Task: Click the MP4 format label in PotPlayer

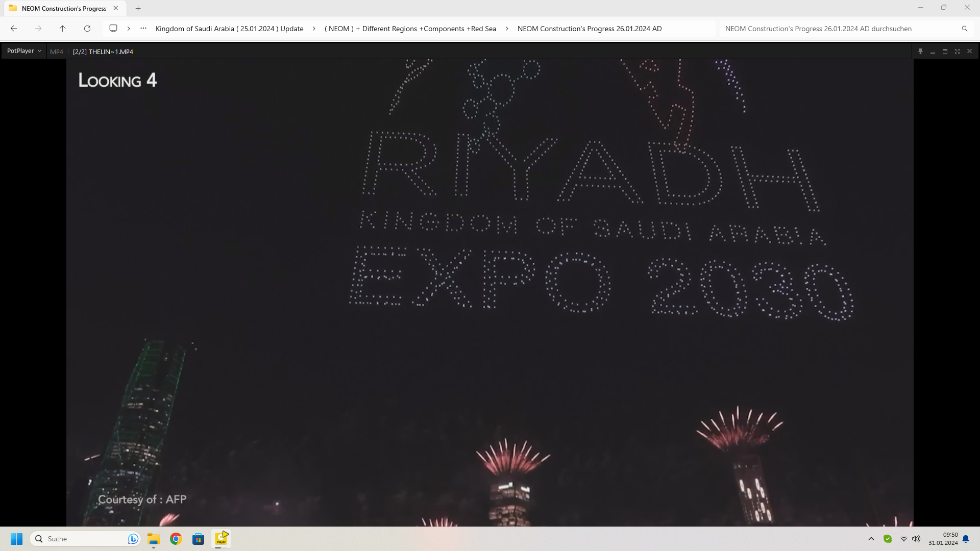Action: point(57,52)
